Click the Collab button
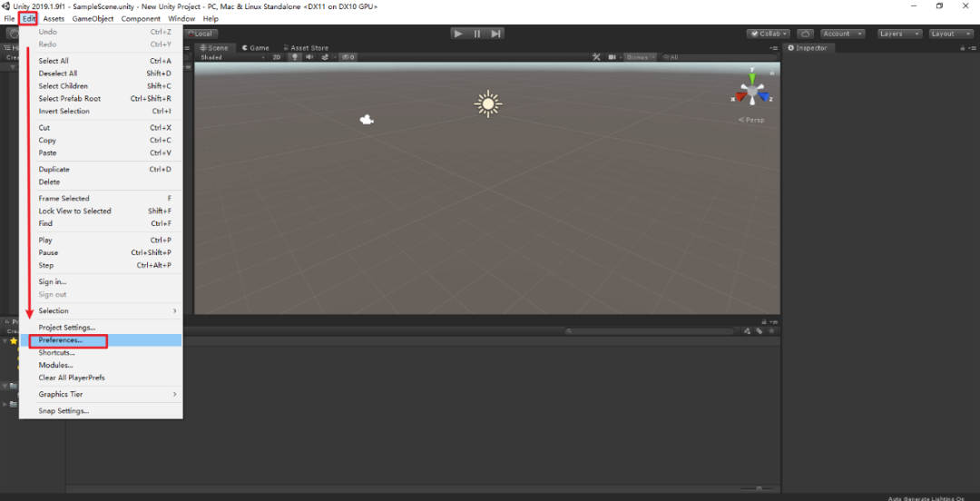This screenshot has height=501, width=980. (x=768, y=34)
